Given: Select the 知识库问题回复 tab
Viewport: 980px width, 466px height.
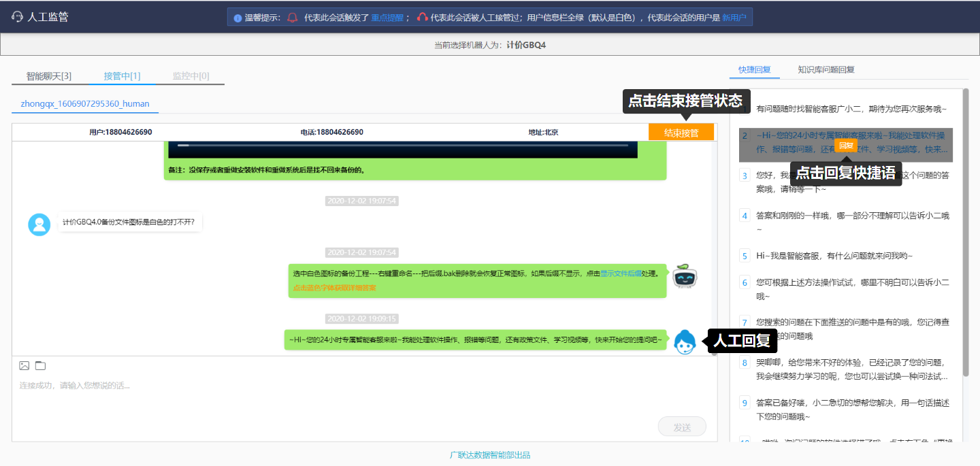Looking at the screenshot, I should 826,69.
